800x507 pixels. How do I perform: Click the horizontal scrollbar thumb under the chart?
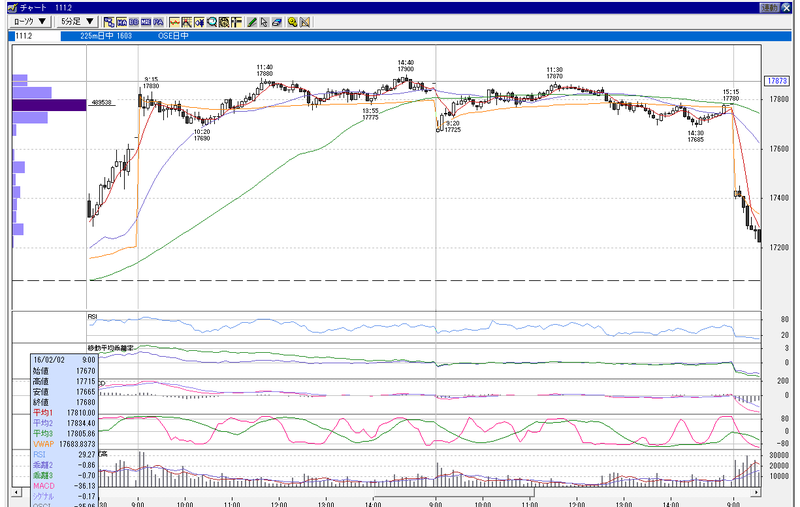pyautogui.click(x=454, y=492)
